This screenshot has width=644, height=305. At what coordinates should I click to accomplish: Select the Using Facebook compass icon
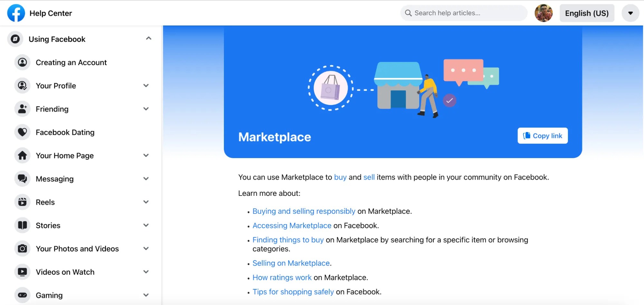coord(15,39)
